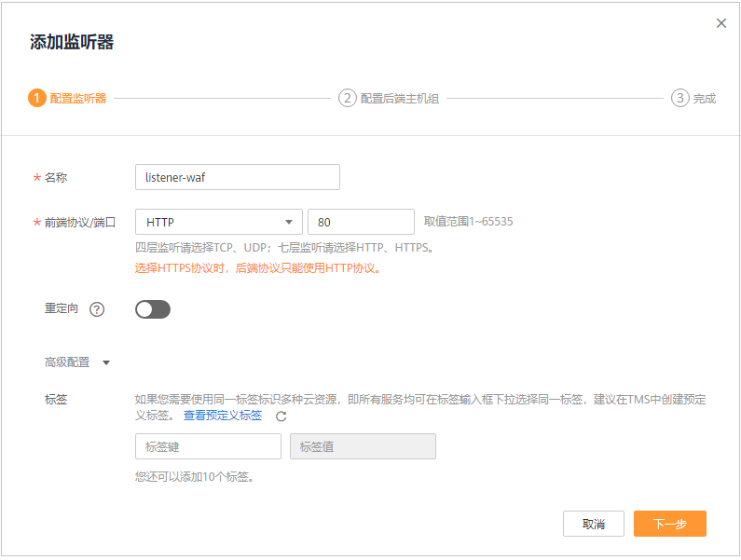Click the 重定向 help question mark icon
Viewport: 741px width, 560px height.
97,309
